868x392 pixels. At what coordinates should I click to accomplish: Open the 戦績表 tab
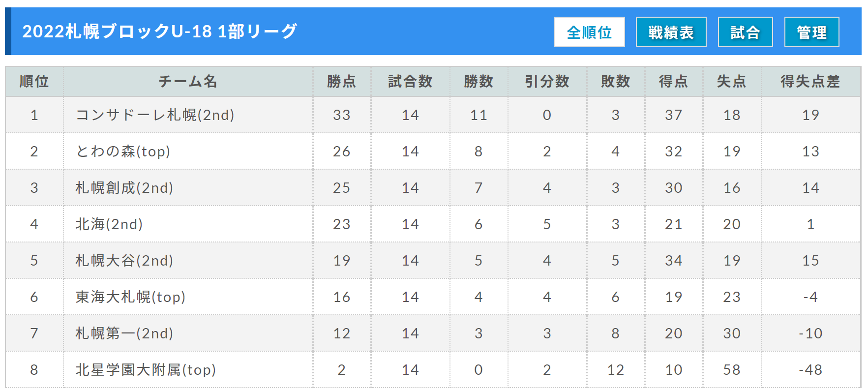pyautogui.click(x=671, y=32)
